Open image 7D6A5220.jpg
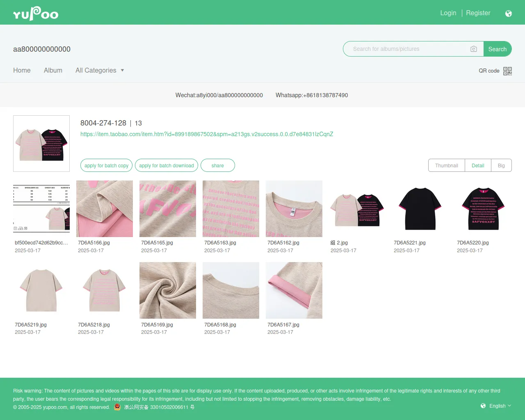 pos(484,209)
